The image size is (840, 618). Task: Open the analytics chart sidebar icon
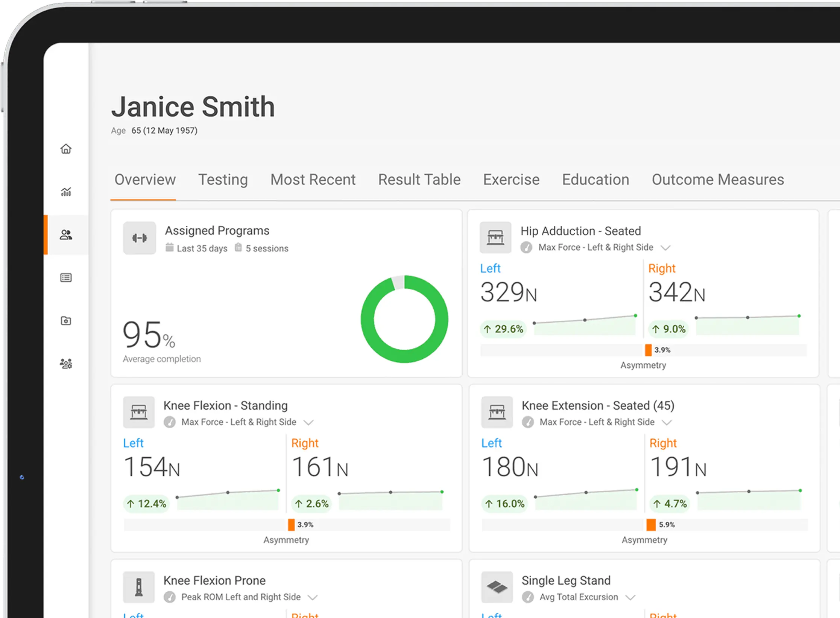click(x=66, y=192)
